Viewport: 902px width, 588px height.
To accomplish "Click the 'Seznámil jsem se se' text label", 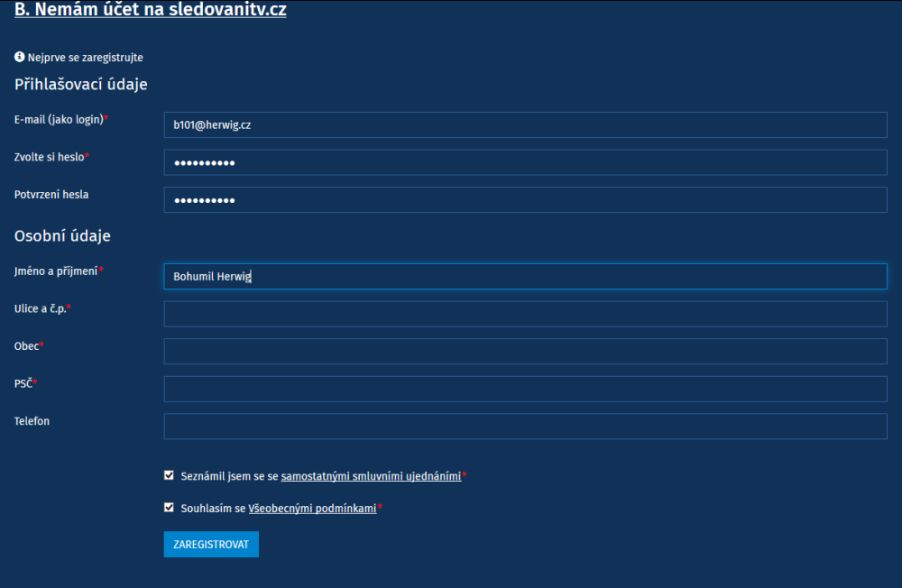I will (229, 476).
